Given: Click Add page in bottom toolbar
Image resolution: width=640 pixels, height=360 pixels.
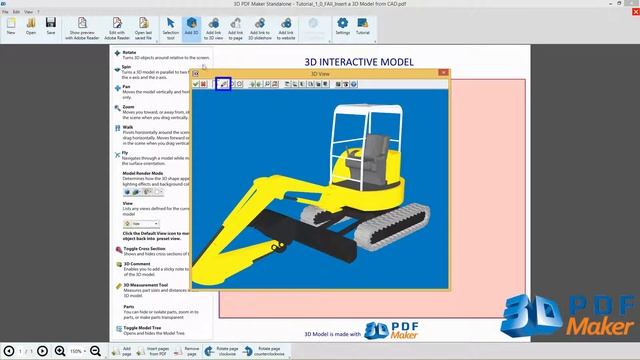Looking at the screenshot, I should (x=122, y=351).
